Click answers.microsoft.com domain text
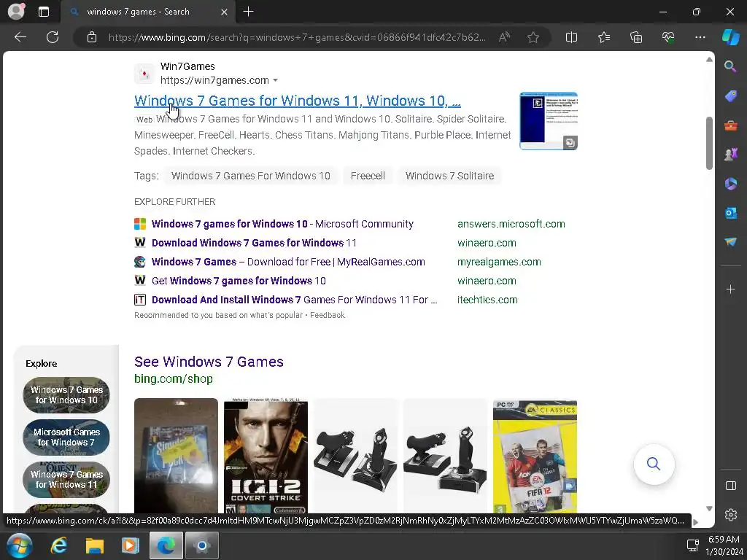 click(511, 224)
